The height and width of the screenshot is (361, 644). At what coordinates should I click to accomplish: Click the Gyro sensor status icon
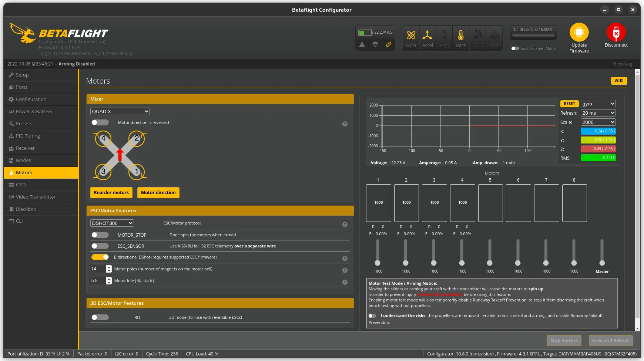411,35
